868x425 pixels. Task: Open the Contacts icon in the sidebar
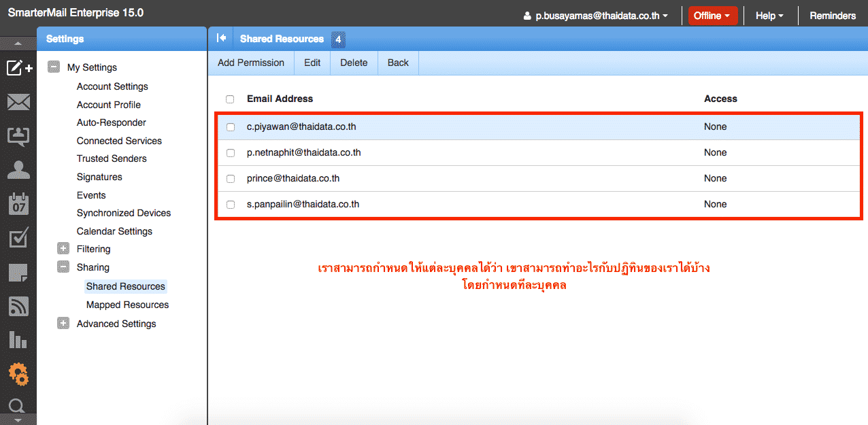pyautogui.click(x=18, y=161)
